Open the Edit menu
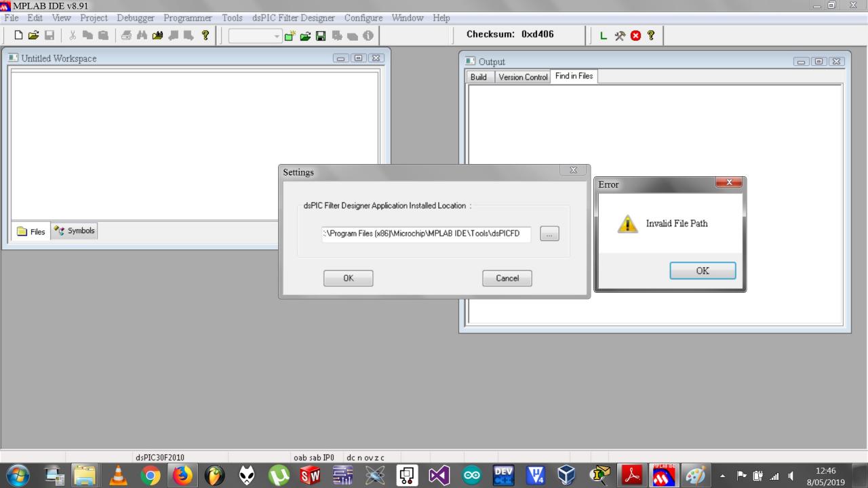 tap(35, 18)
